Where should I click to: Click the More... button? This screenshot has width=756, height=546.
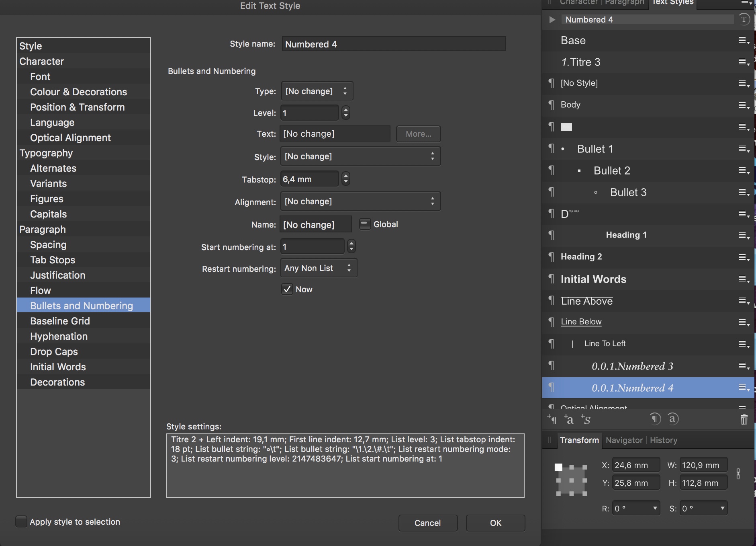(418, 134)
